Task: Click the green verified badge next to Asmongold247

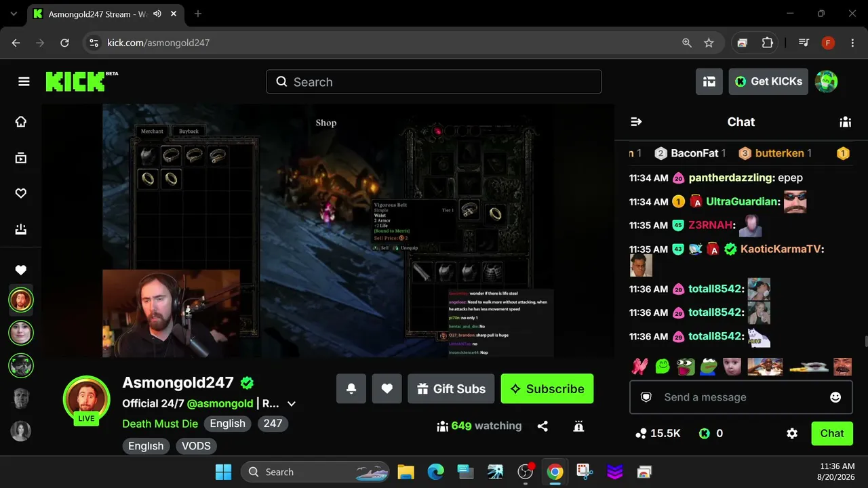Action: pyautogui.click(x=248, y=383)
